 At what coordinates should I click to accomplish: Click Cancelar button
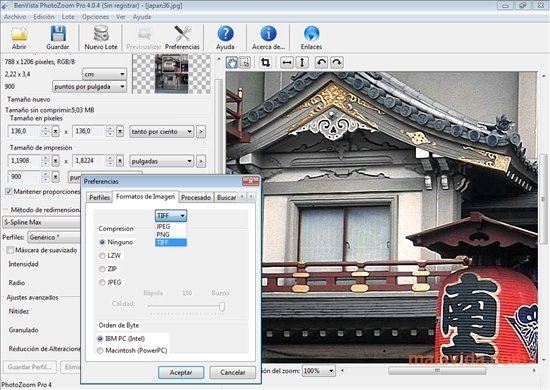233,372
